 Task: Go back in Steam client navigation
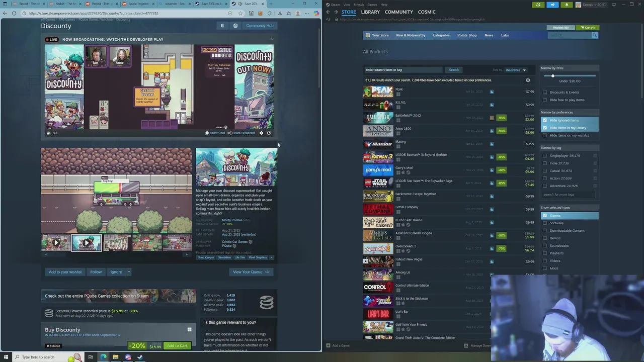(x=328, y=12)
